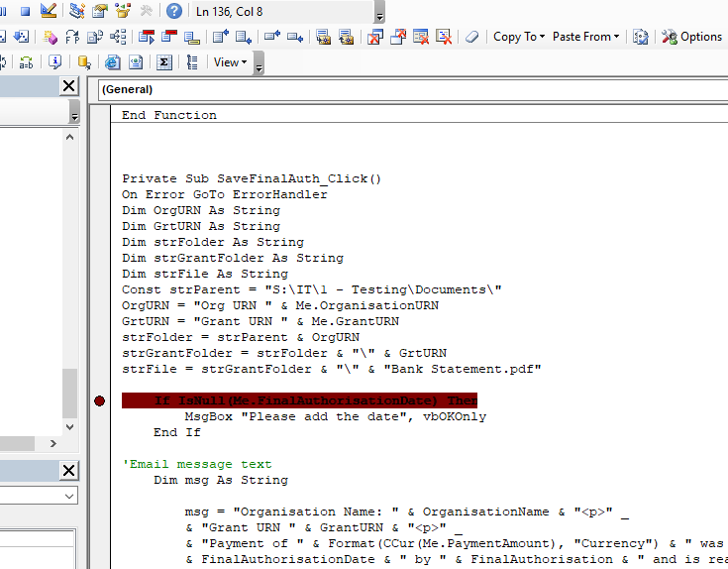Close the lower left panel
The height and width of the screenshot is (569, 728).
point(68,471)
